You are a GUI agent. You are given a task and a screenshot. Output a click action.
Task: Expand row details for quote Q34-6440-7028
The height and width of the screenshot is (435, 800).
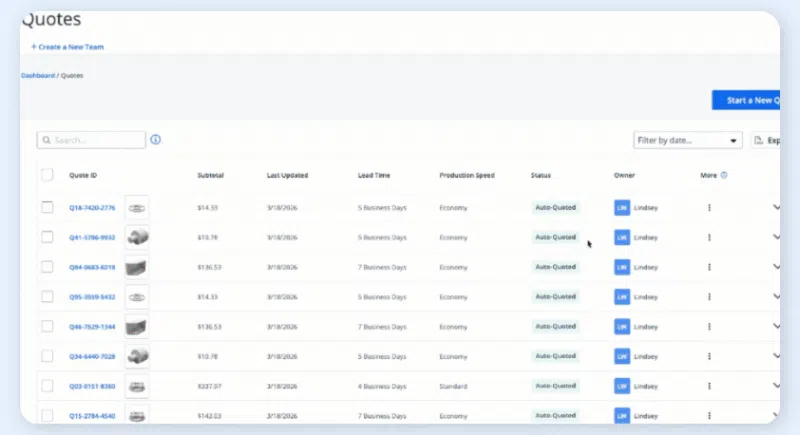tap(776, 355)
